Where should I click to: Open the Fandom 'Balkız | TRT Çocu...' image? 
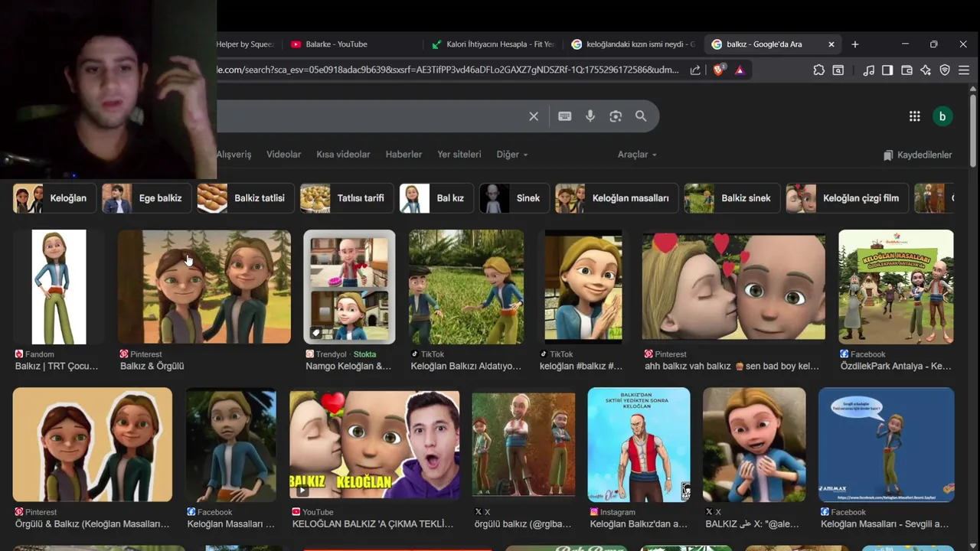[x=59, y=287]
